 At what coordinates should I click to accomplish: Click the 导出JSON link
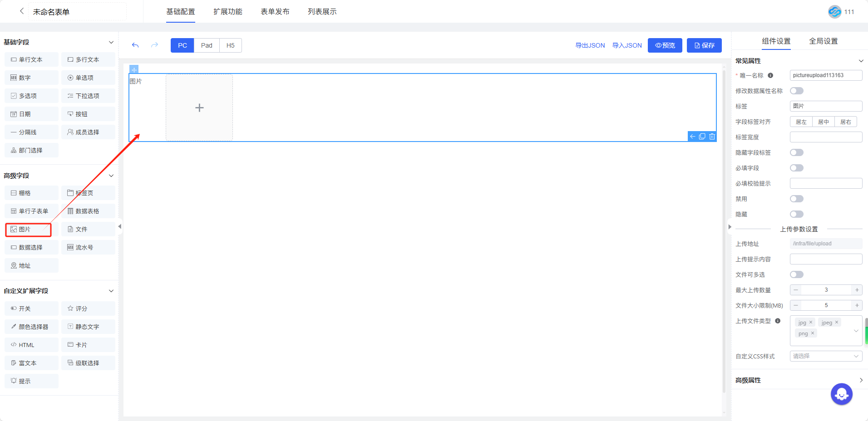pos(590,45)
